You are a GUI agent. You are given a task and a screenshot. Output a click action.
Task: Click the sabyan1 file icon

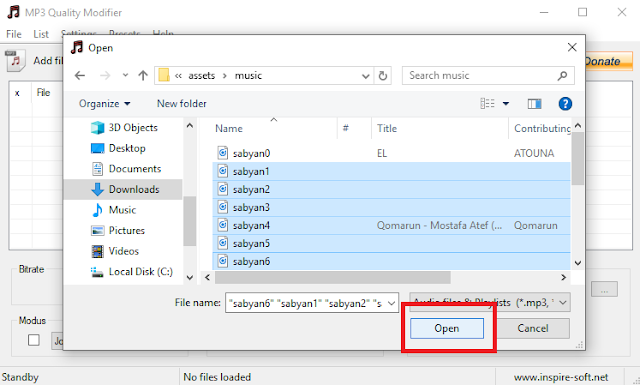[222, 171]
